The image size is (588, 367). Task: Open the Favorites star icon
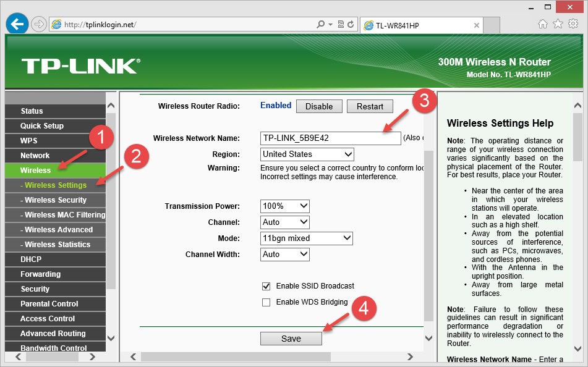558,24
